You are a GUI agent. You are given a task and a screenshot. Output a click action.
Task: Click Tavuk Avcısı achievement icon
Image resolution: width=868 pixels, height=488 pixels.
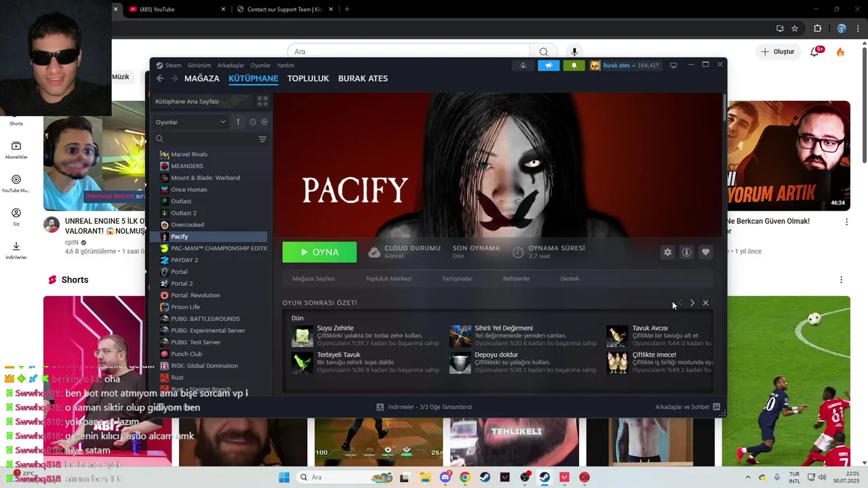[617, 335]
